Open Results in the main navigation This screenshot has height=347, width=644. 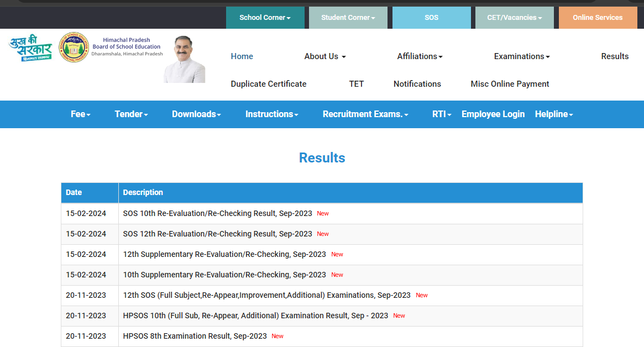click(615, 56)
